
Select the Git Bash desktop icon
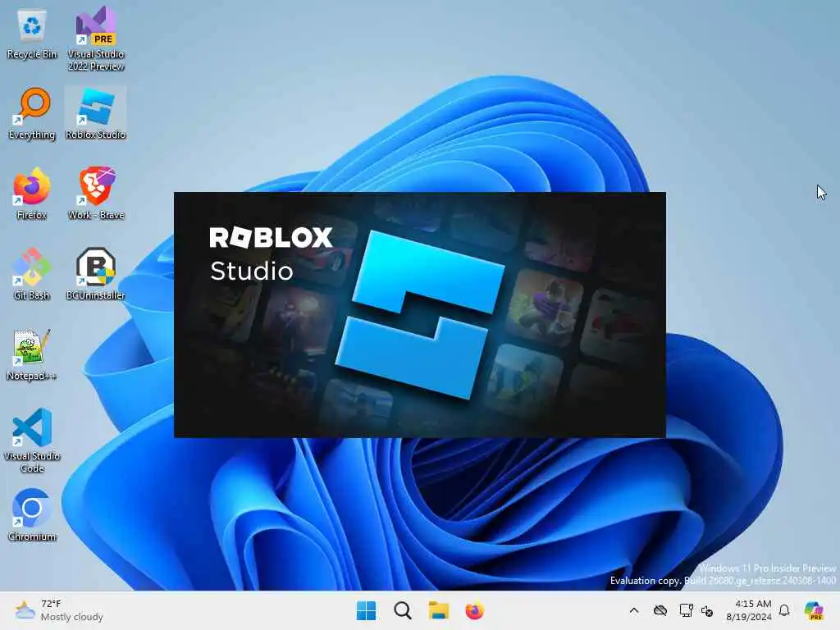point(32,274)
